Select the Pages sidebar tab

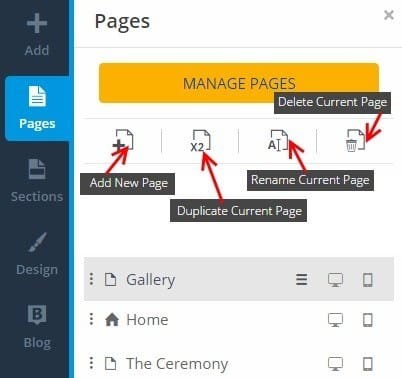click(x=37, y=108)
